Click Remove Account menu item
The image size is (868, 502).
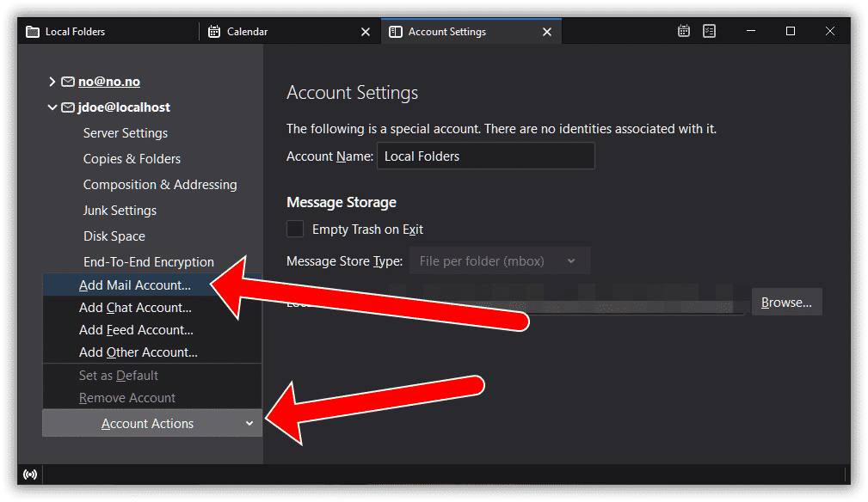[x=152, y=397]
